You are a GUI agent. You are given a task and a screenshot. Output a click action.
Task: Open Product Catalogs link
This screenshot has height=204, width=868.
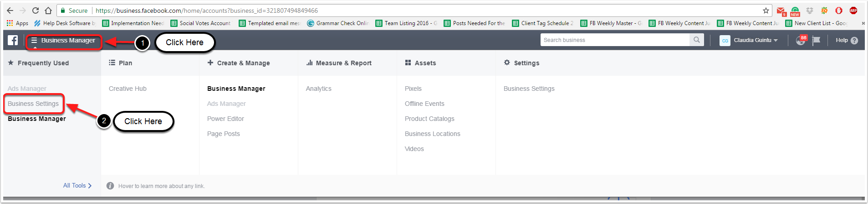tap(429, 119)
